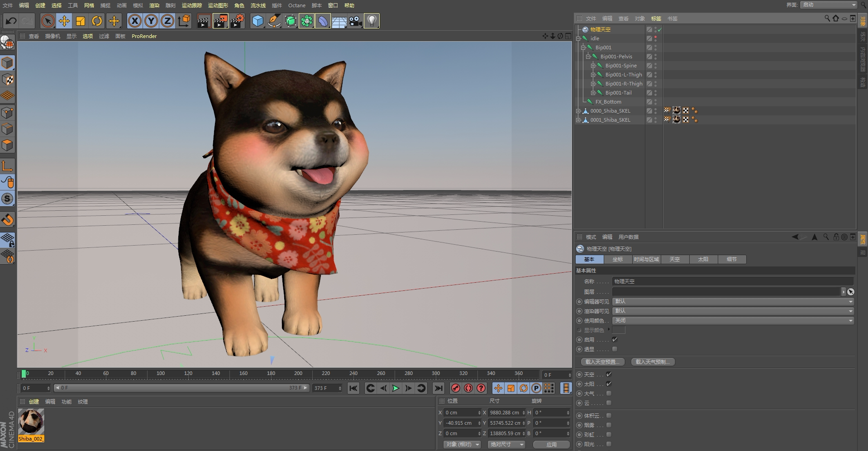Uncheck the 太阳 checkbox
Screen dimensions: 868x451
(x=609, y=384)
